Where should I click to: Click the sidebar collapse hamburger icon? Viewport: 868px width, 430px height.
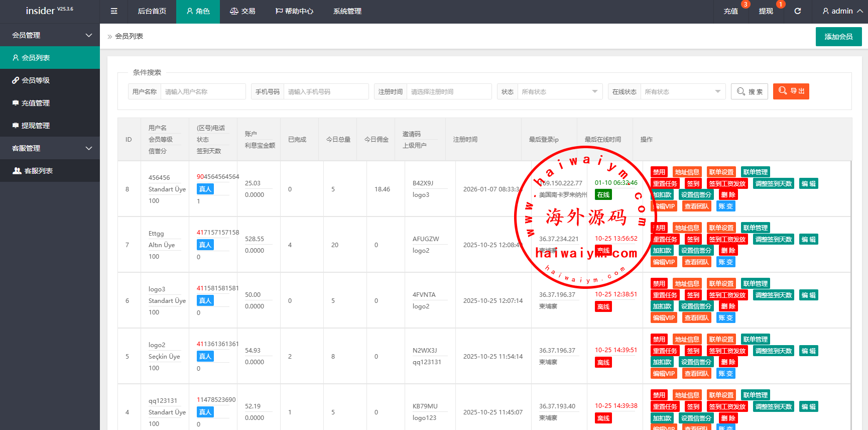(x=114, y=11)
